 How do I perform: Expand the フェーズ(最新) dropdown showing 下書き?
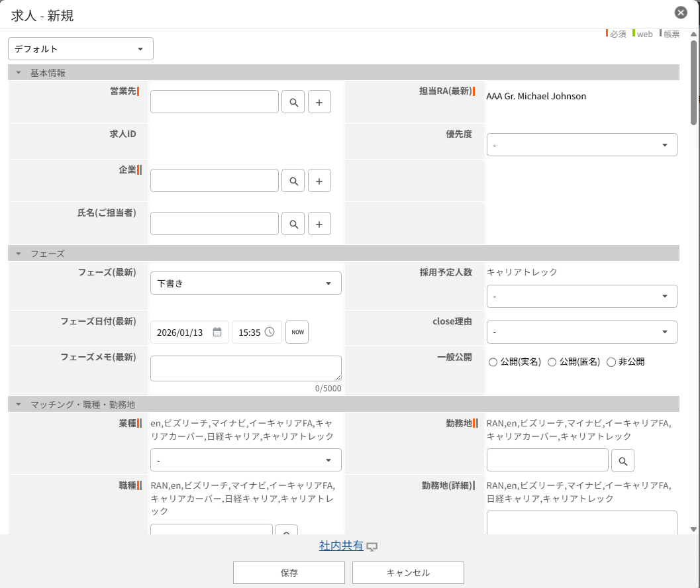(x=246, y=283)
